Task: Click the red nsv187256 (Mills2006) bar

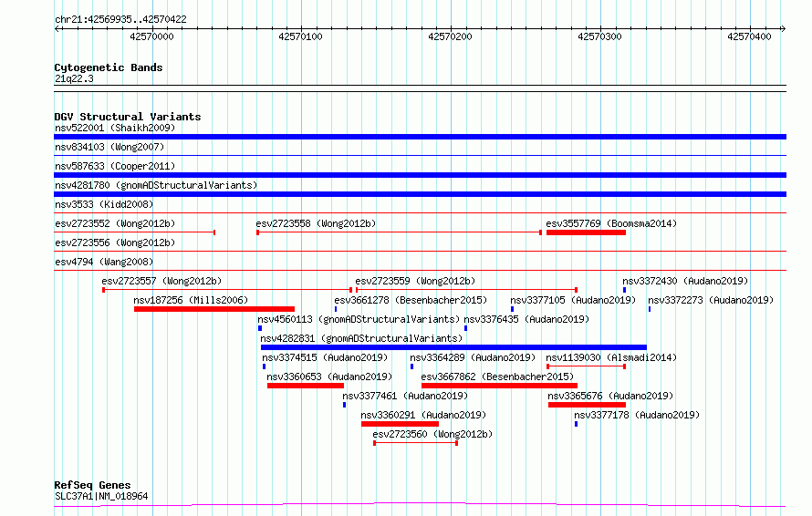Action: pos(213,309)
